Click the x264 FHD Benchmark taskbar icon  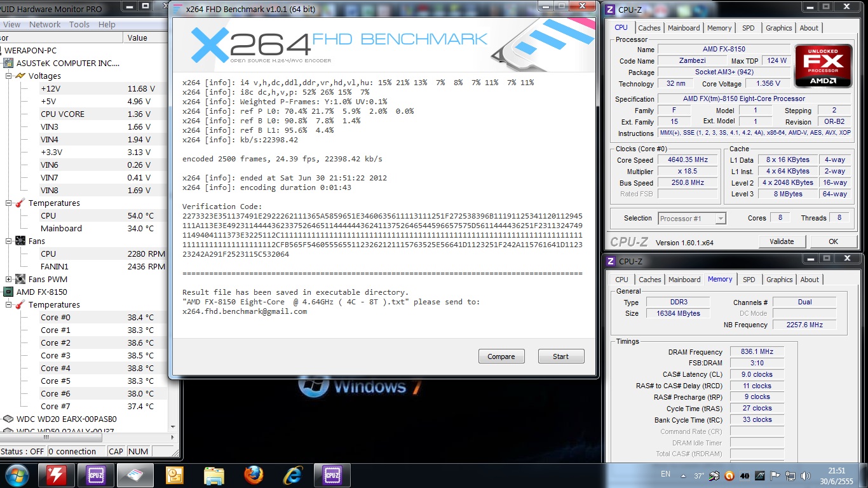pyautogui.click(x=135, y=475)
